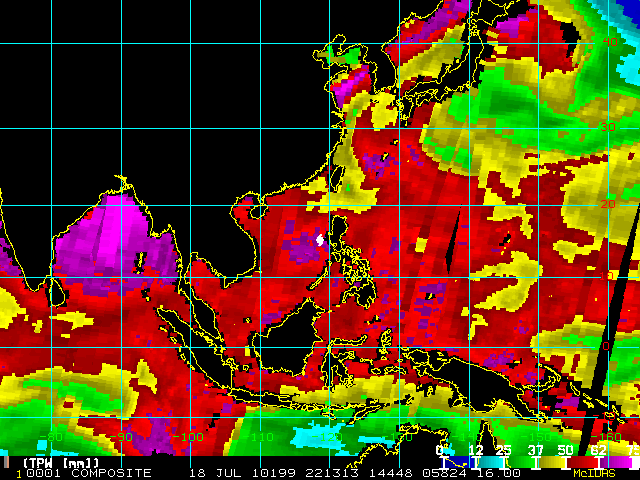Click the "62" color bar scale label
Image resolution: width=640 pixels, height=480 pixels.
coord(598,450)
